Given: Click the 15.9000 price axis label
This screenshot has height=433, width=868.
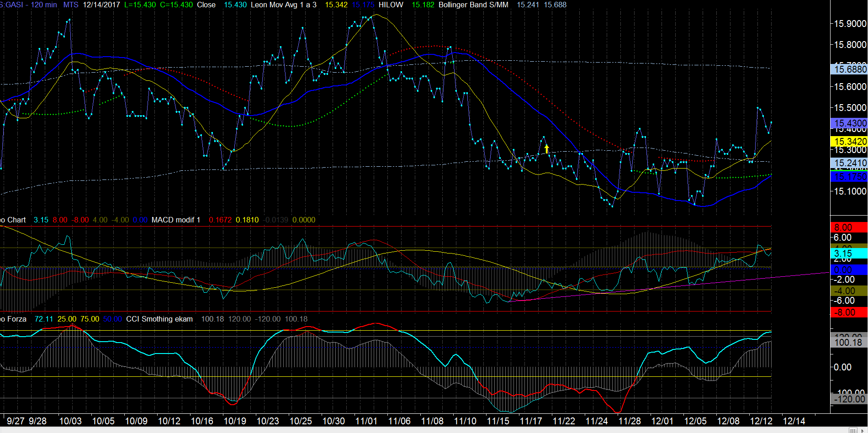Looking at the screenshot, I should click(850, 24).
